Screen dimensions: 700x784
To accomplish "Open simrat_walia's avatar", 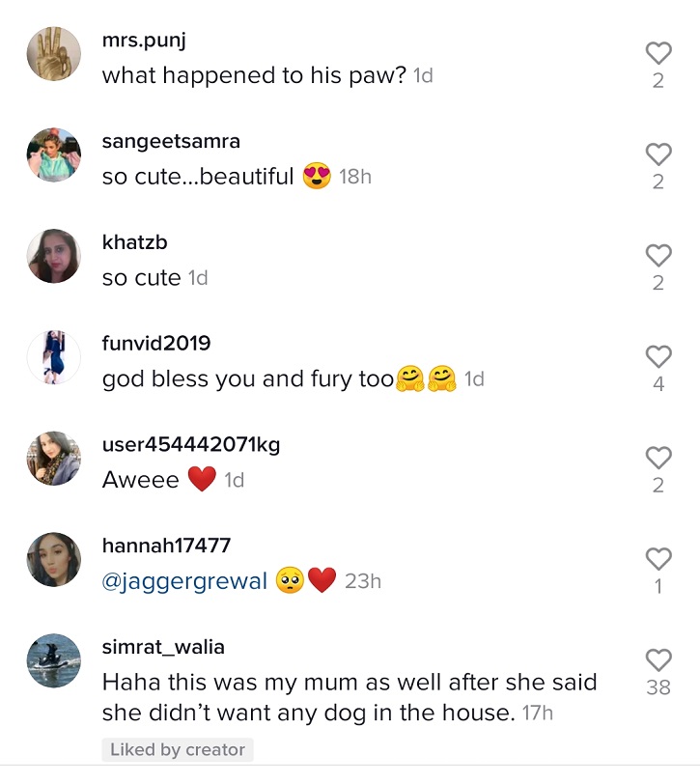I will click(54, 661).
